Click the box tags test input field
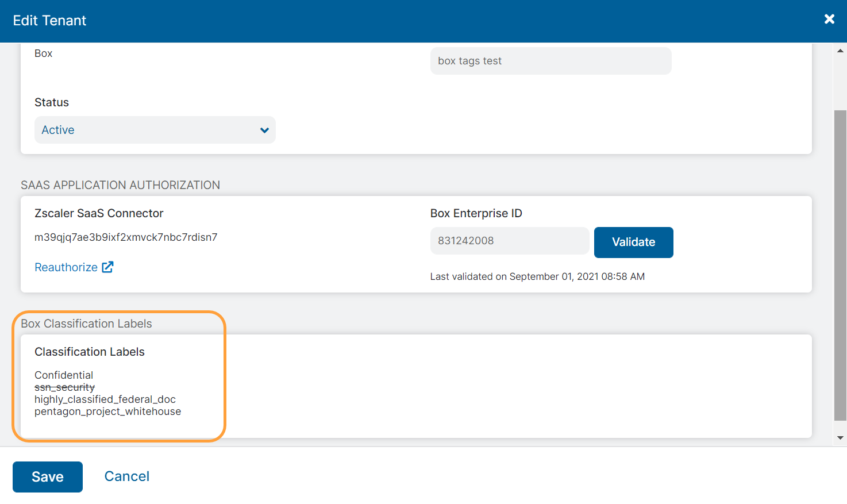The image size is (847, 504). (550, 60)
